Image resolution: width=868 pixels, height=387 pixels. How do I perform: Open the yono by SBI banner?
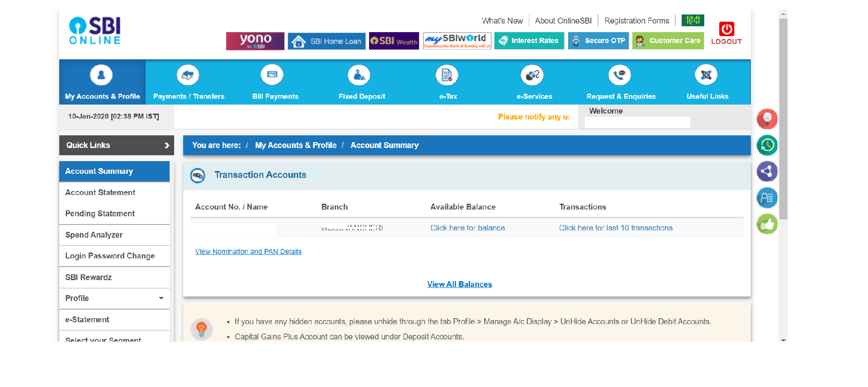[255, 41]
